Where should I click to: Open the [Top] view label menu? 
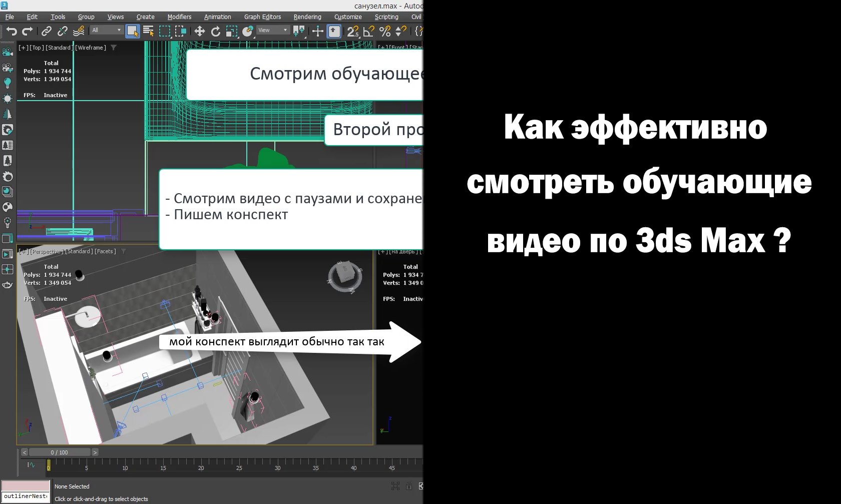(37, 48)
